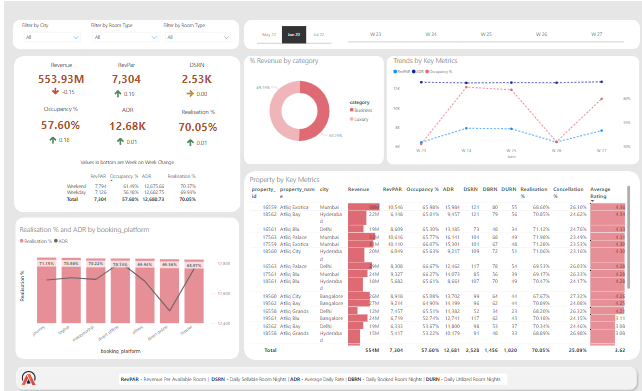Screen dimensions: 642x391
Task: Sort property table by Cancellation % header
Action: coord(568,192)
